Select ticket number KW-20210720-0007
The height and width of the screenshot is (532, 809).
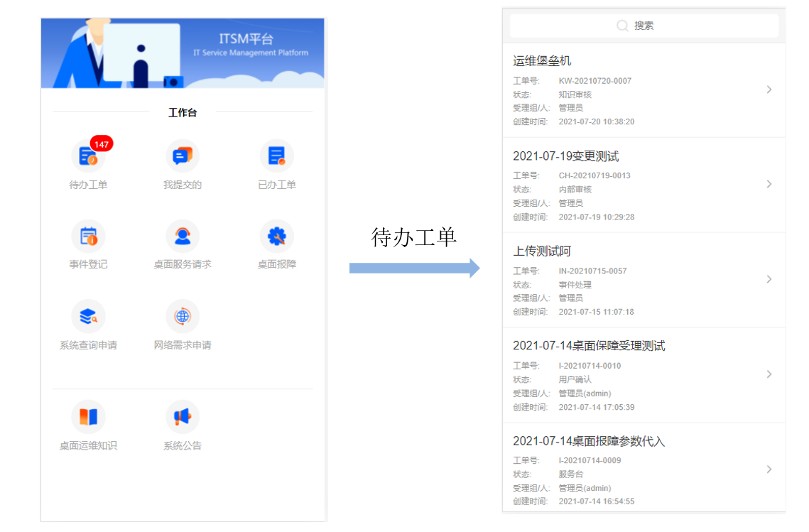coord(594,81)
